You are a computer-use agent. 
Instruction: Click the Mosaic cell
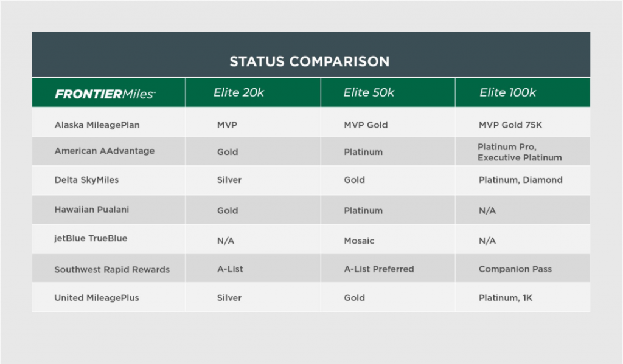[359, 241]
